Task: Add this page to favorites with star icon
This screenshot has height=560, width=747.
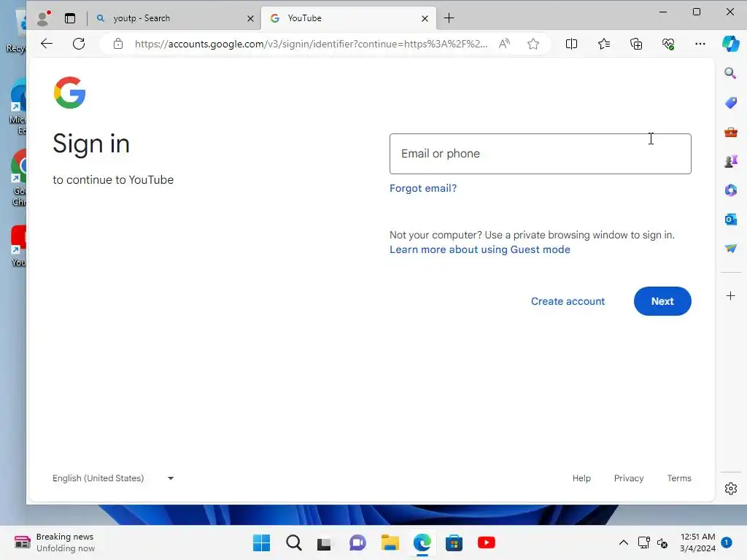Action: (x=533, y=44)
